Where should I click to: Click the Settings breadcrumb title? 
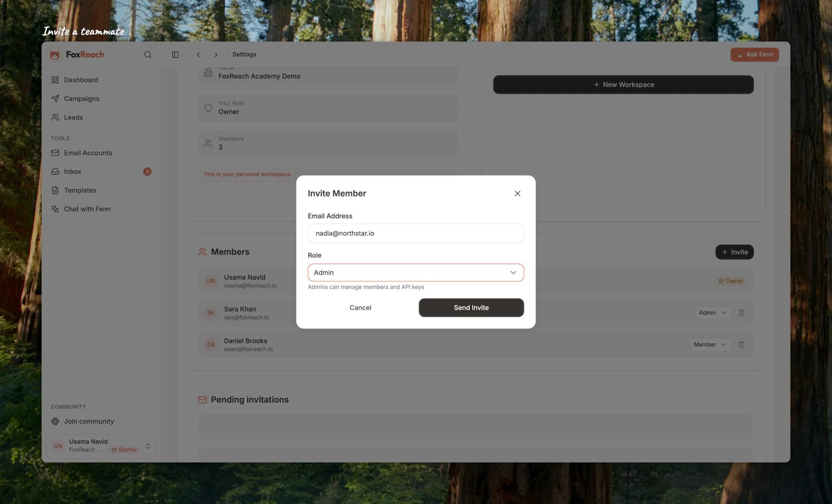(244, 55)
